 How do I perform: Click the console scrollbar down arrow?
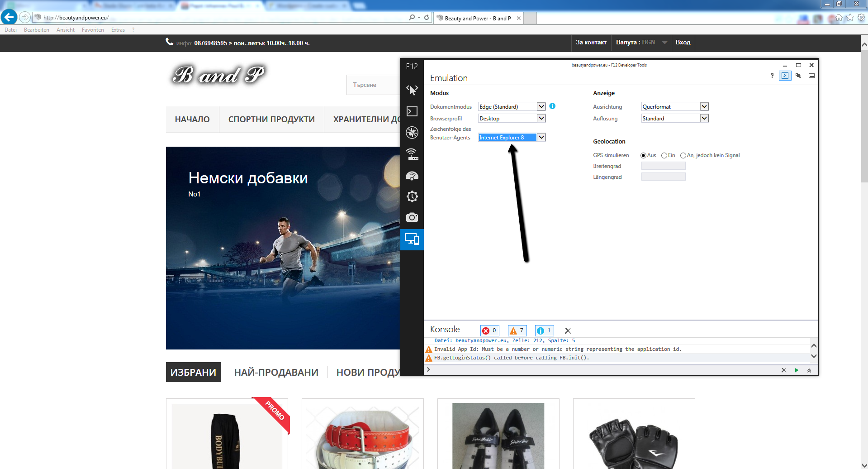tap(814, 356)
